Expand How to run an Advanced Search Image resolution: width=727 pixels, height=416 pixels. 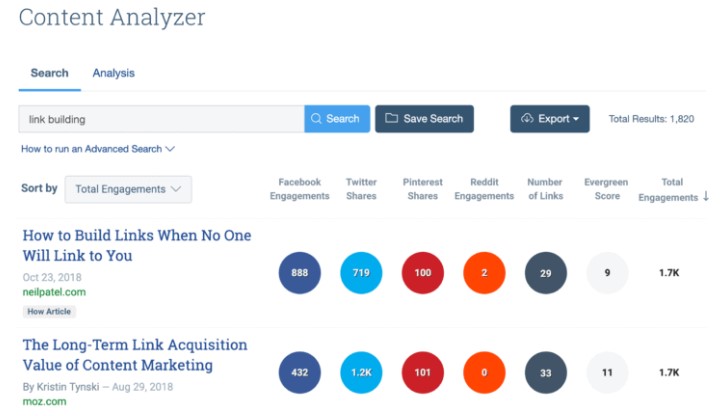(98, 149)
